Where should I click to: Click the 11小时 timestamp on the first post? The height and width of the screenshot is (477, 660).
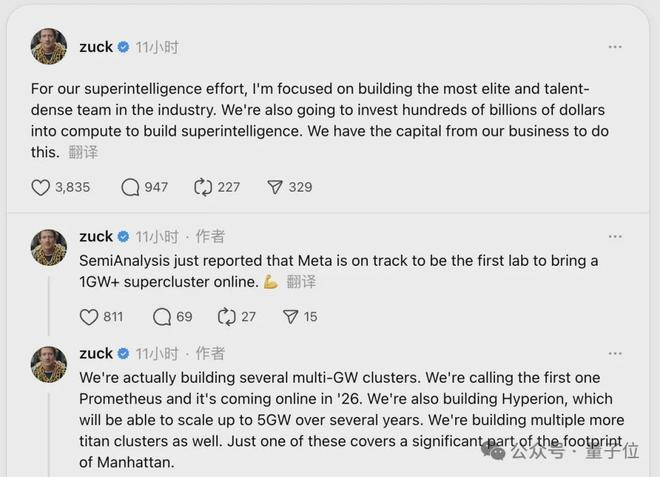156,47
